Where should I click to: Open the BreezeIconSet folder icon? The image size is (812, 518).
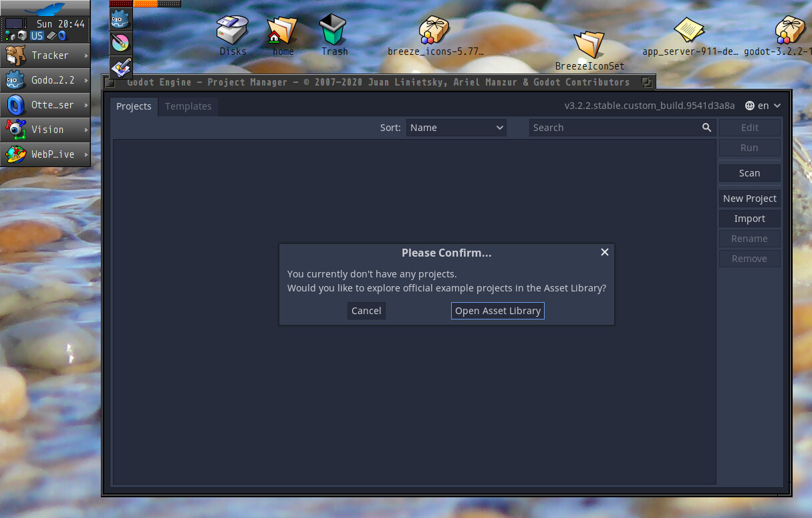589,45
